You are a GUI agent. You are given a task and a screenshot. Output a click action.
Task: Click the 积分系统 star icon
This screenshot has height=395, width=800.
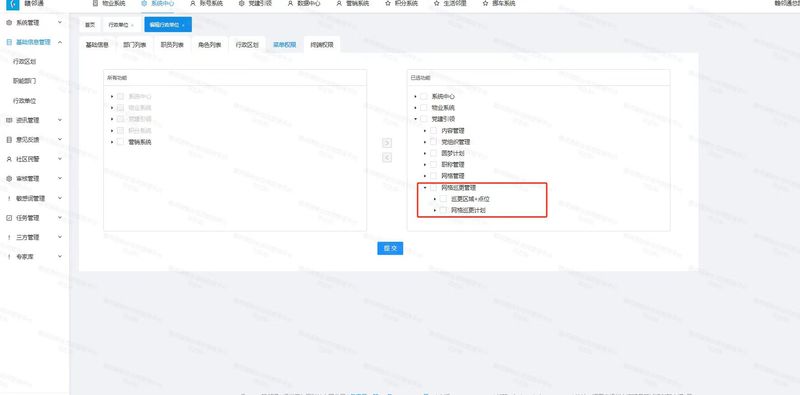point(388,3)
